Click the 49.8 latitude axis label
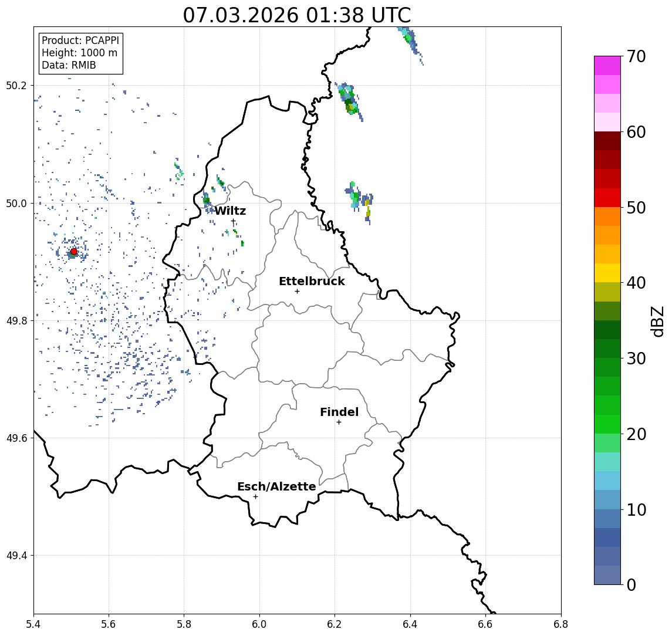This screenshot has height=636, width=672. tap(16, 320)
